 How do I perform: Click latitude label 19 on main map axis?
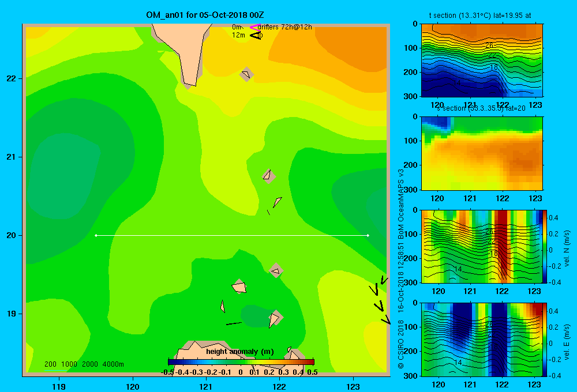(11, 314)
